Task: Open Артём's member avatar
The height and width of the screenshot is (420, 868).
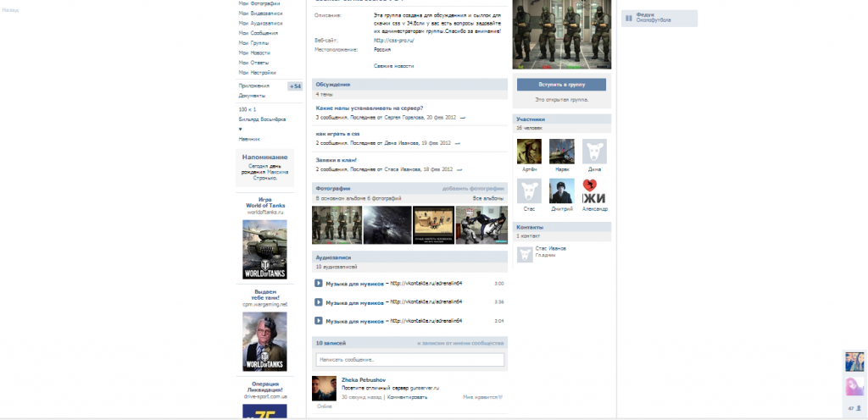Action: point(529,151)
